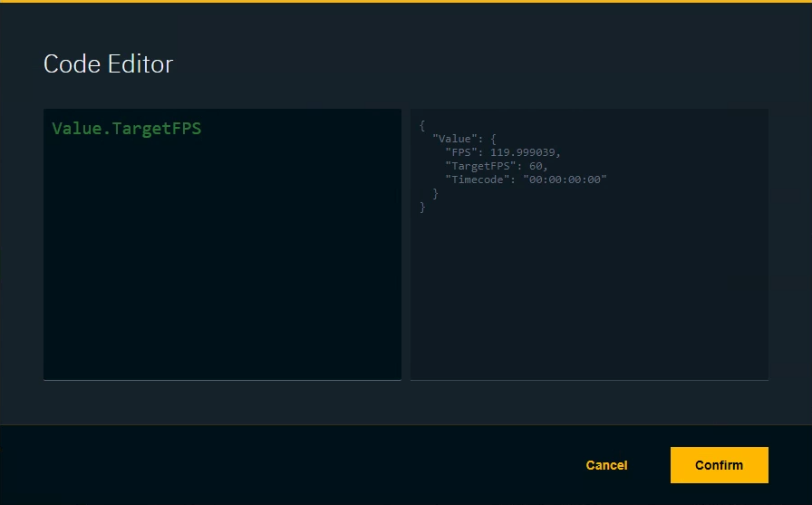812x505 pixels.
Task: Click the bottom underline of the code editor
Action: tap(222, 380)
